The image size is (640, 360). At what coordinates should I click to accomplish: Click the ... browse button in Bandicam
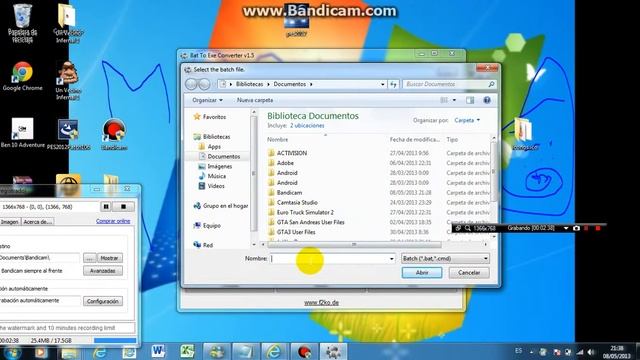click(89, 258)
